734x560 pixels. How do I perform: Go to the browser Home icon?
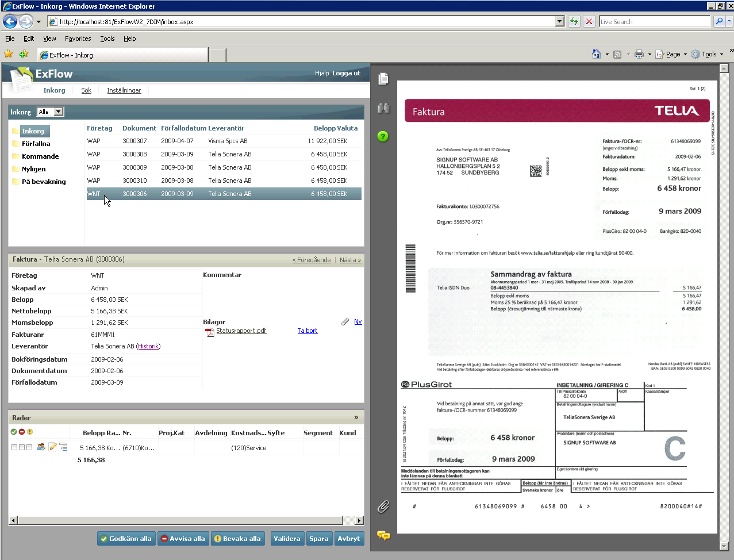[x=597, y=54]
